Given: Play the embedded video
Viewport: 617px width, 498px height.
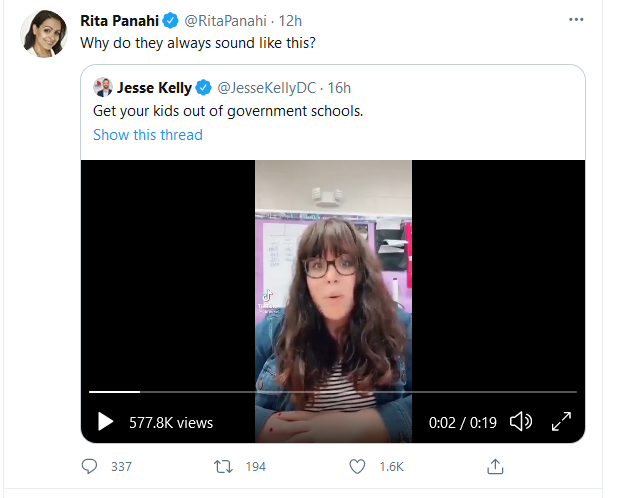Looking at the screenshot, I should (x=105, y=422).
